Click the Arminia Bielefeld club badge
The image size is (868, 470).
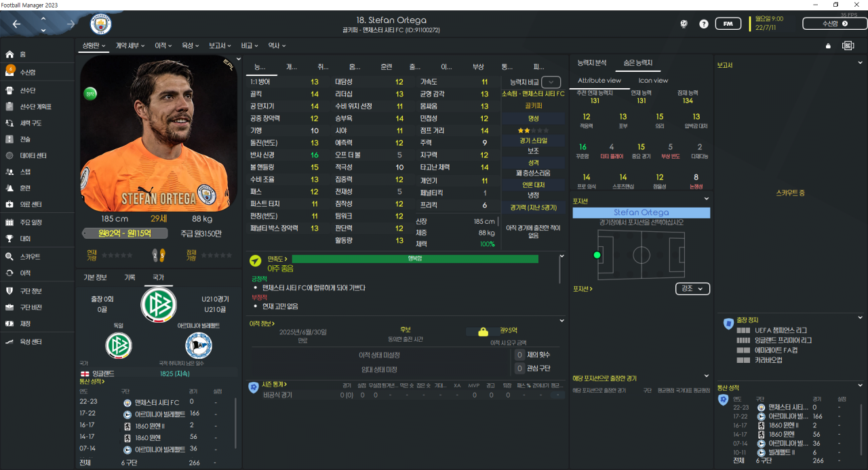(198, 345)
